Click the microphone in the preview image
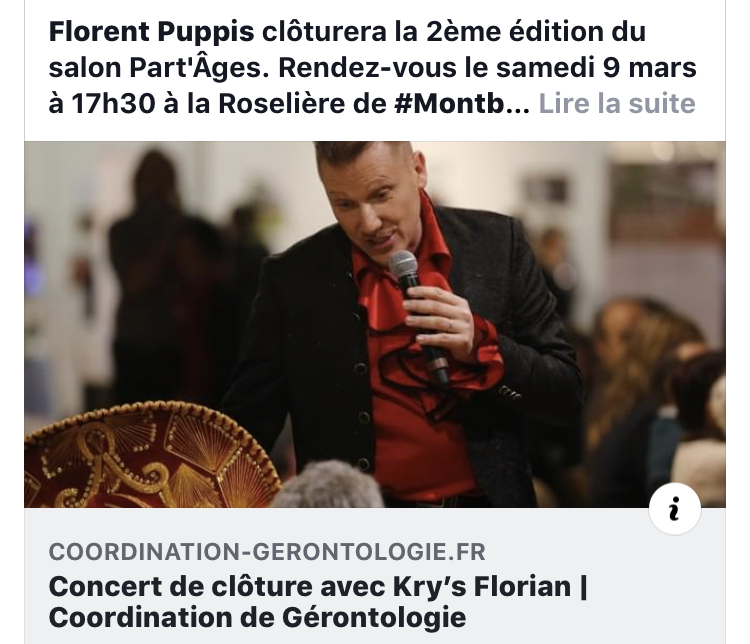Image resolution: width=750 pixels, height=644 pixels. point(417,316)
